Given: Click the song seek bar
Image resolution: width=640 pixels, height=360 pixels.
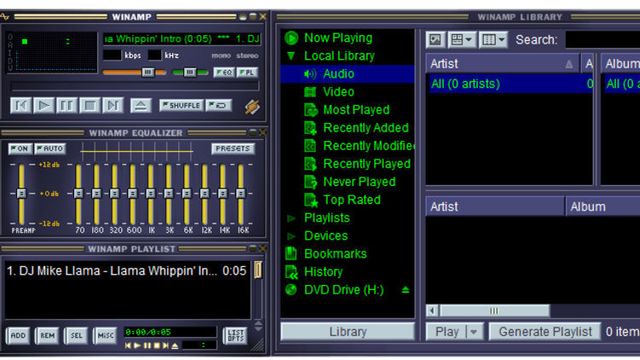Looking at the screenshot, I should 135,87.
